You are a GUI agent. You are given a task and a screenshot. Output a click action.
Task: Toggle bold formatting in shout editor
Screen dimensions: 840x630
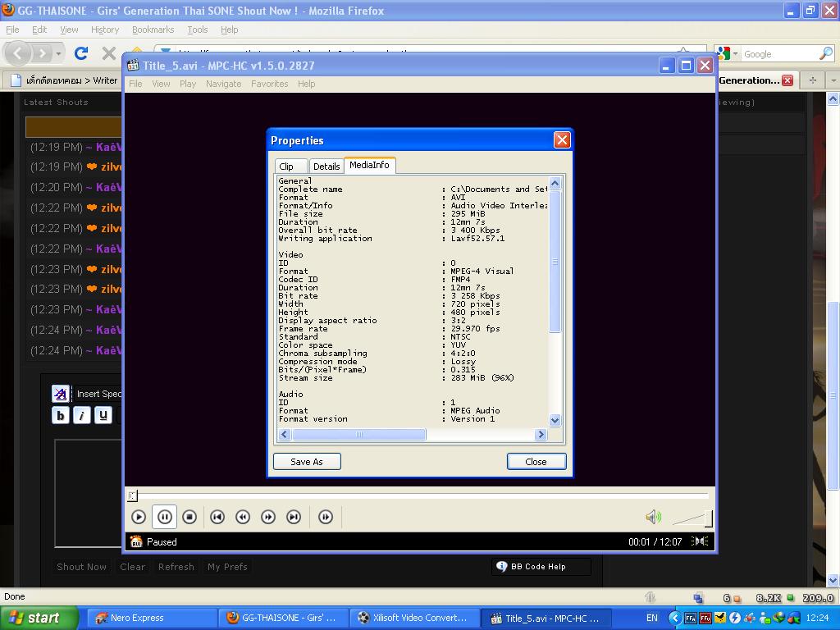click(61, 415)
